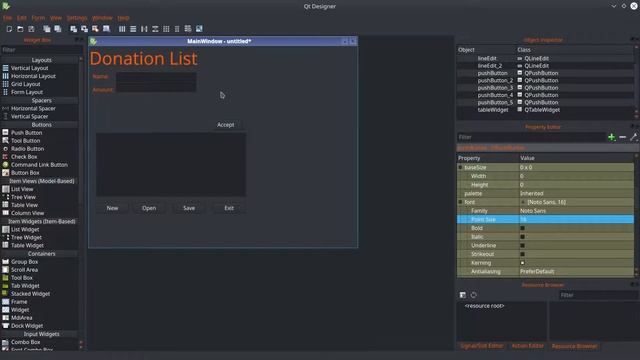Click the Save button on the form
640x360 pixels.
[189, 208]
